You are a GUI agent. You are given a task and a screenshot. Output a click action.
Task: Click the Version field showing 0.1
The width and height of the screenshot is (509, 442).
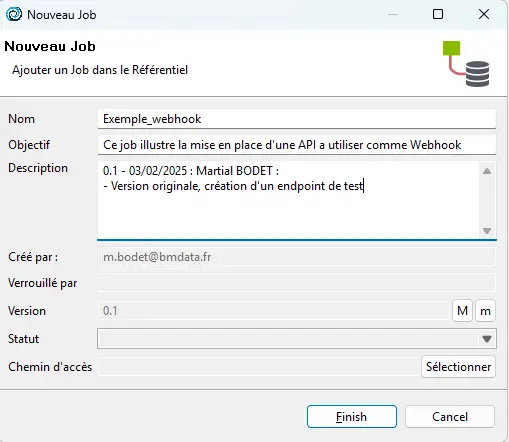pyautogui.click(x=273, y=311)
